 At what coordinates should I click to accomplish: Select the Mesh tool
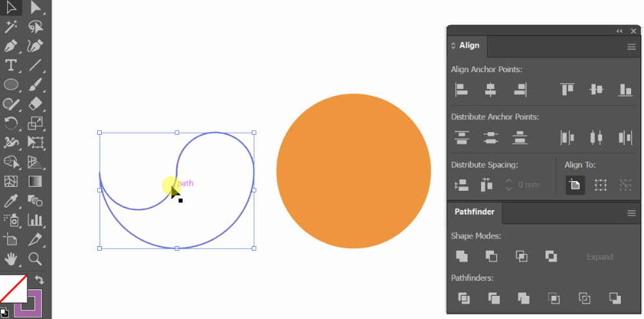click(11, 181)
